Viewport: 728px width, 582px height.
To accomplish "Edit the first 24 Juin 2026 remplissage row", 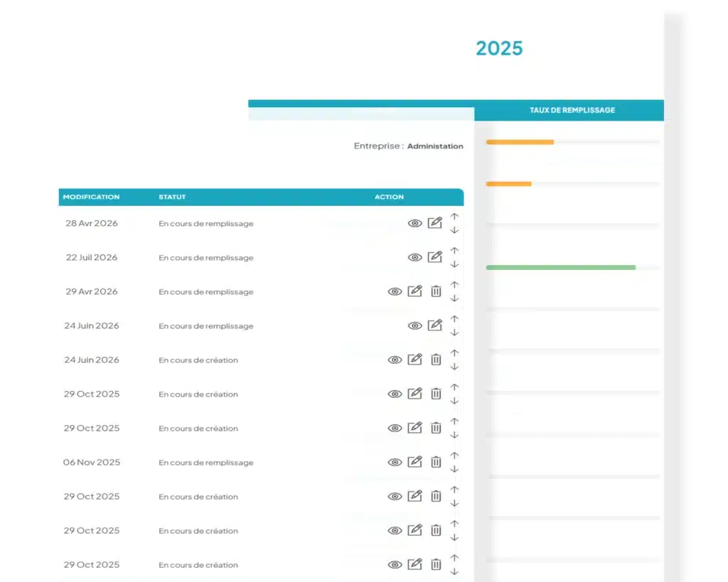I will 434,325.
